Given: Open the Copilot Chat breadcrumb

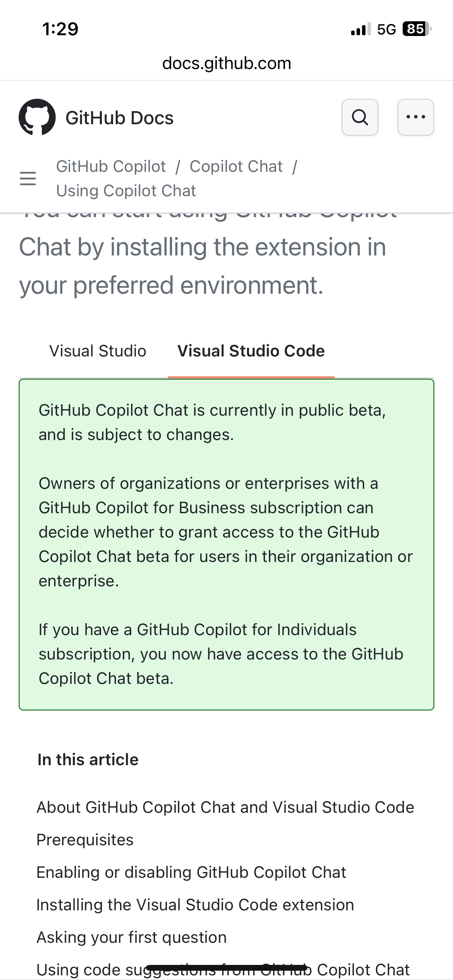Looking at the screenshot, I should pos(237,166).
